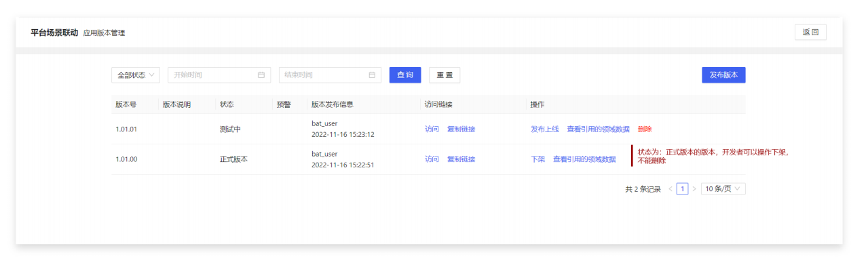Click 访问 link for version 1.01.00
The height and width of the screenshot is (267, 868).
click(432, 159)
